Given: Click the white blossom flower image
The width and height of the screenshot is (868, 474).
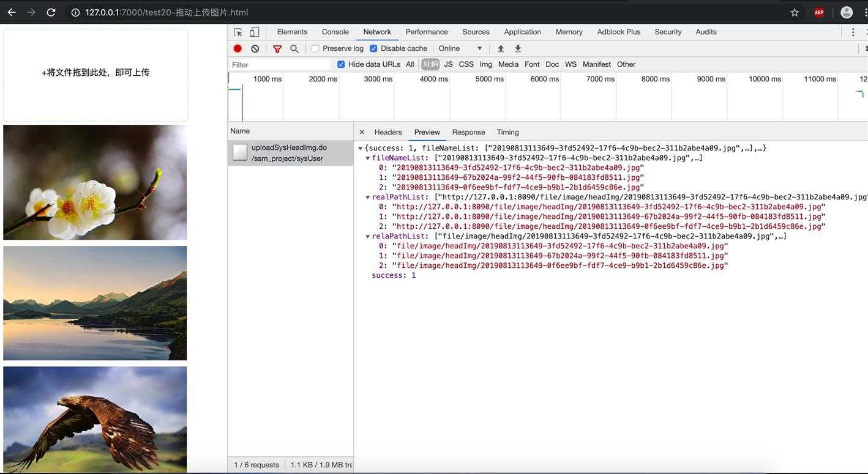Looking at the screenshot, I should [x=95, y=182].
